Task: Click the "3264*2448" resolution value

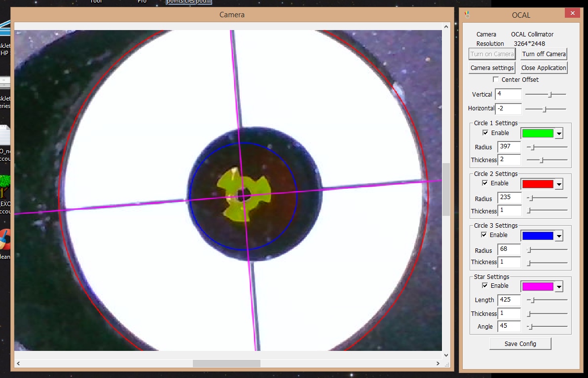Action: click(x=529, y=43)
